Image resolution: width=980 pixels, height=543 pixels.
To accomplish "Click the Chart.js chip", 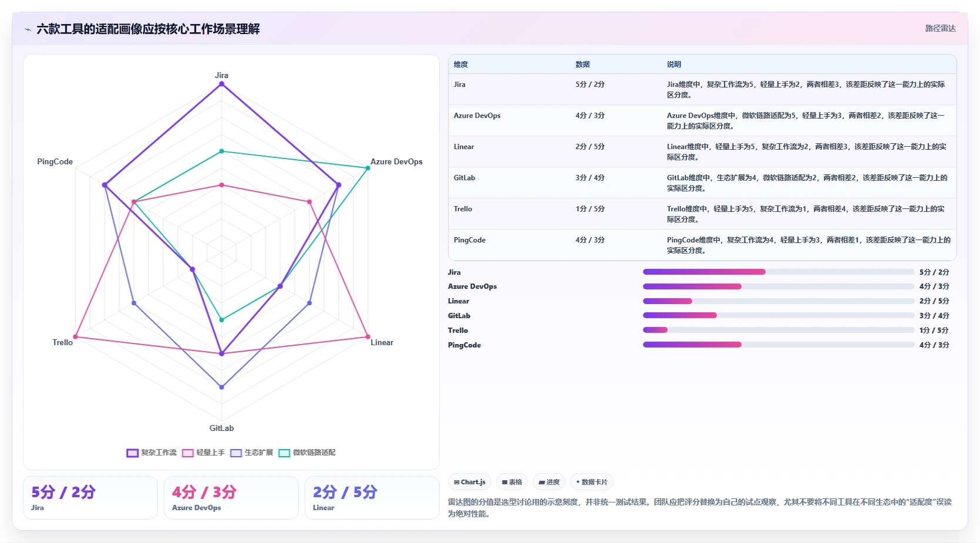I will pyautogui.click(x=470, y=482).
